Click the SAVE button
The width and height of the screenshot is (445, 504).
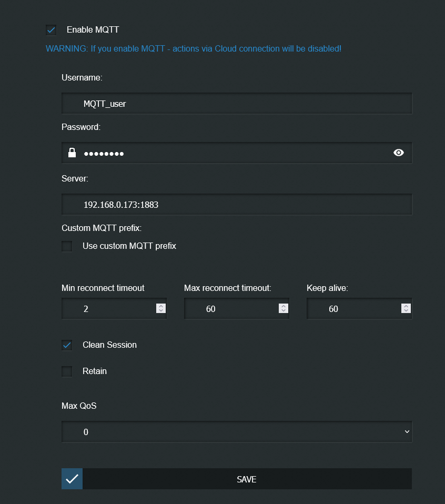click(247, 479)
